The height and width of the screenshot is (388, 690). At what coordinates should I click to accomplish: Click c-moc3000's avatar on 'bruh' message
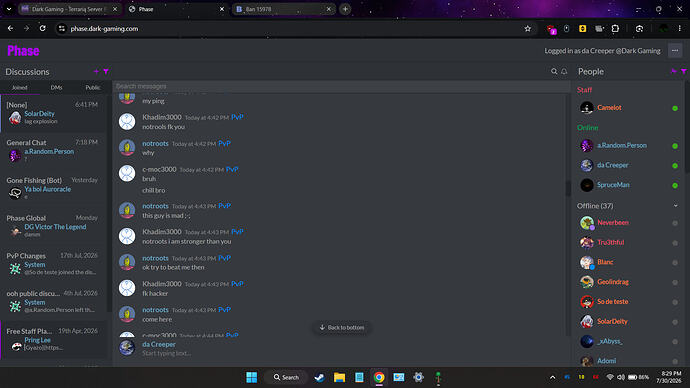tap(127, 173)
